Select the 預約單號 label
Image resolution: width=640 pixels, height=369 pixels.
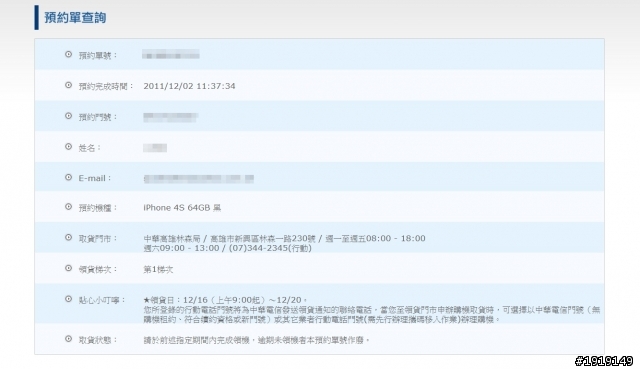pos(98,56)
